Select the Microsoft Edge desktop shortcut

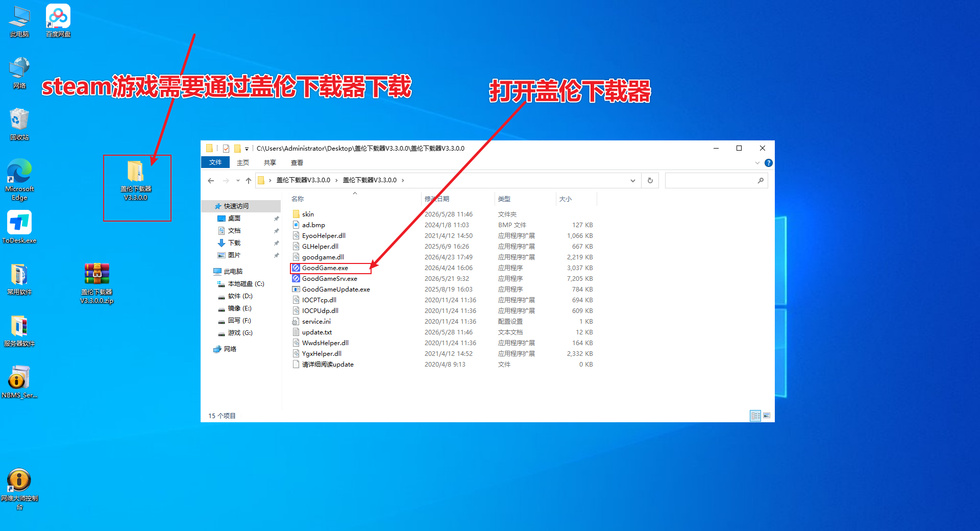19,180
